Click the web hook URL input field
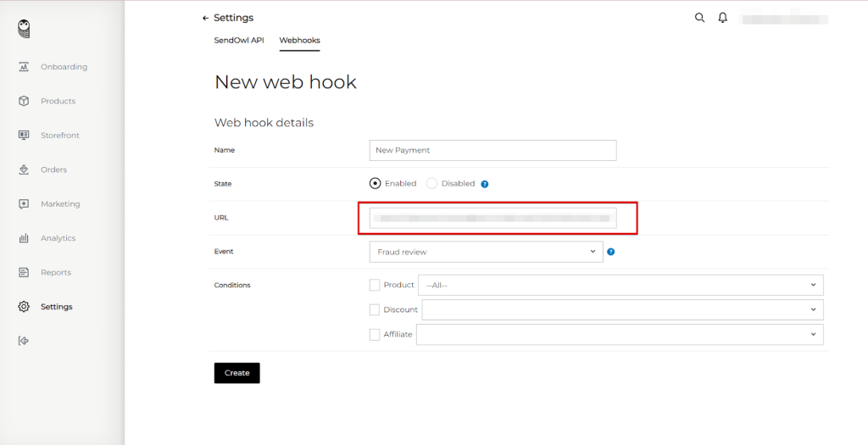The height and width of the screenshot is (445, 868). click(492, 218)
